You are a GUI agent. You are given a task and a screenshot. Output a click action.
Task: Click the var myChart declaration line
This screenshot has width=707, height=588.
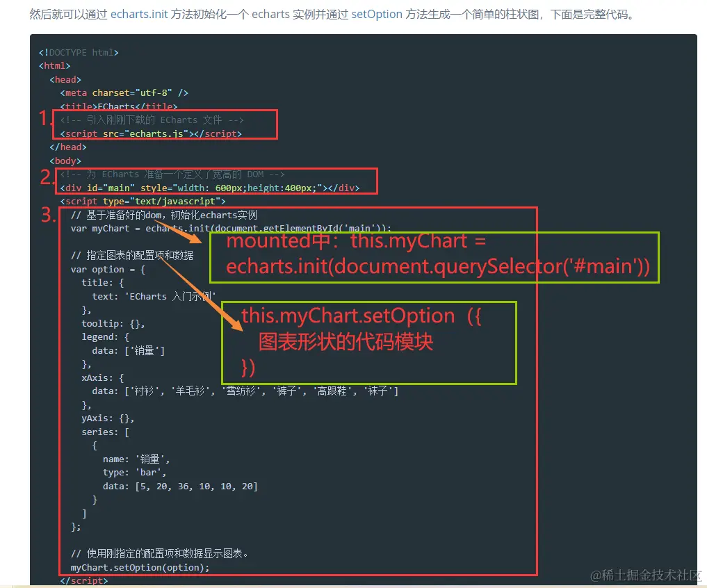tap(231, 229)
